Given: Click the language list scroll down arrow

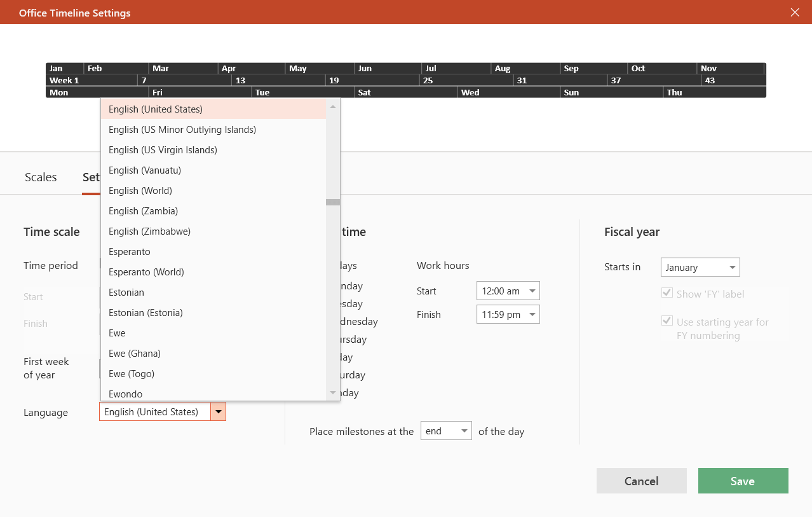Looking at the screenshot, I should point(333,393).
